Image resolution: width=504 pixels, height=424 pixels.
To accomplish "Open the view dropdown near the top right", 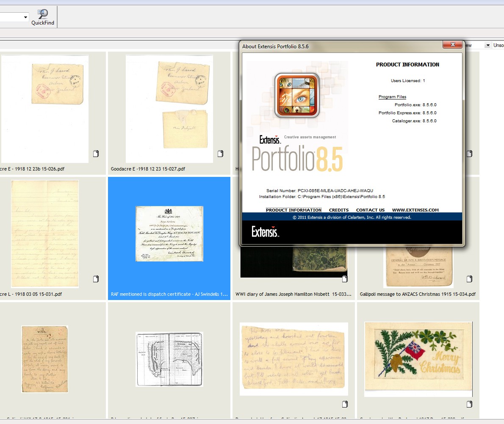I will click(x=488, y=44).
